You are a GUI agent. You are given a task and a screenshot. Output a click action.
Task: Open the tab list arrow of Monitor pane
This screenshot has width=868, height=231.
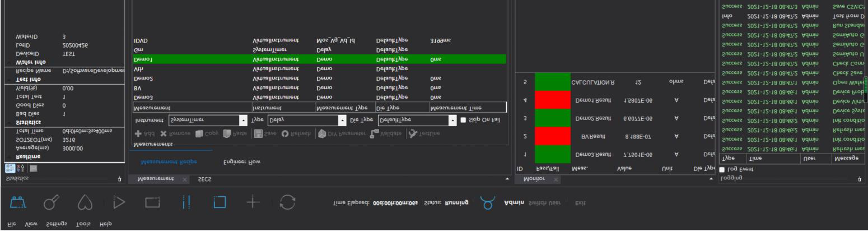(x=711, y=179)
